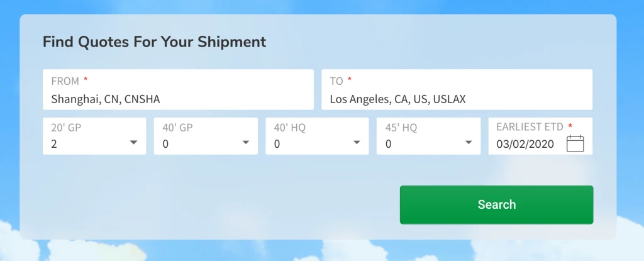Select the 20' GP quantity value 2
Image resolution: width=644 pixels, height=261 pixels.
(54, 144)
